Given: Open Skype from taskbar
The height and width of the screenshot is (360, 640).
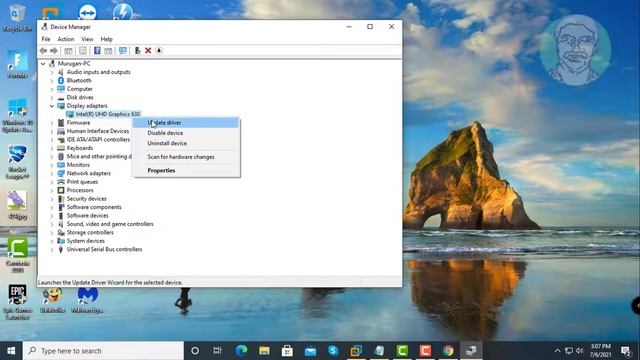Looking at the screenshot, I should tap(333, 351).
